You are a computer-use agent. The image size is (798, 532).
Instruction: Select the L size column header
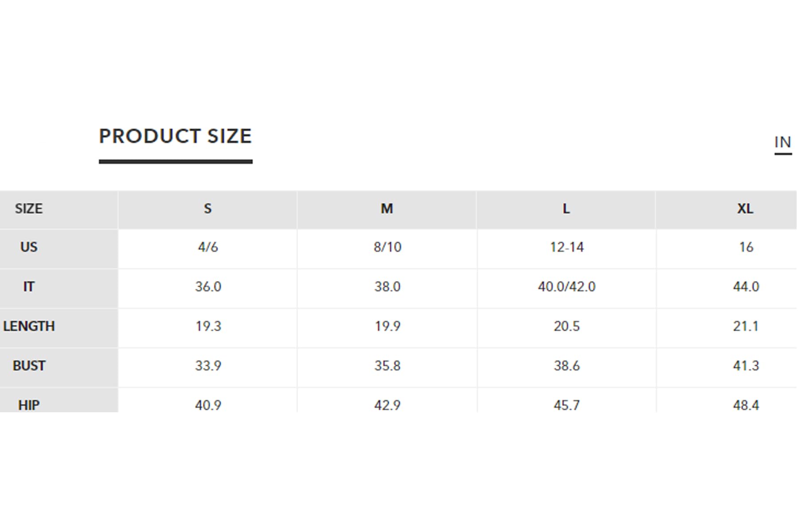tap(566, 209)
